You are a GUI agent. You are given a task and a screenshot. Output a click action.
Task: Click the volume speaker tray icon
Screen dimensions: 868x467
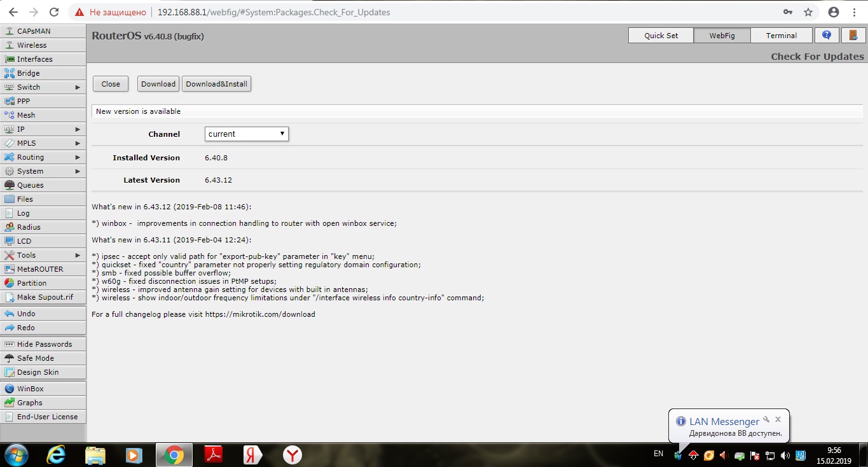coord(785,456)
